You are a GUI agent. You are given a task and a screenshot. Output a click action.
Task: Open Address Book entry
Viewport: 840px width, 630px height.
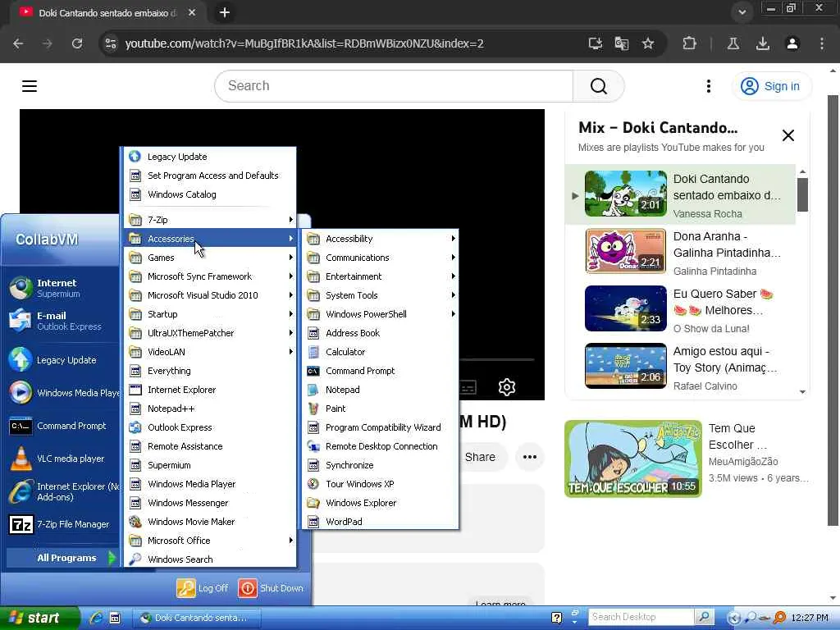[x=380, y=333]
